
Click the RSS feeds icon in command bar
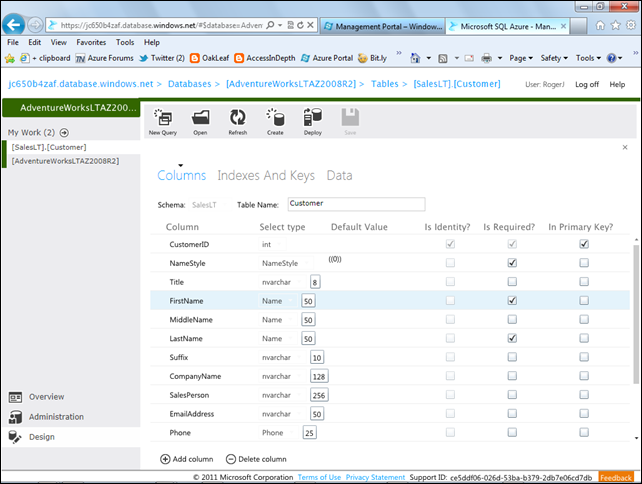click(443, 58)
